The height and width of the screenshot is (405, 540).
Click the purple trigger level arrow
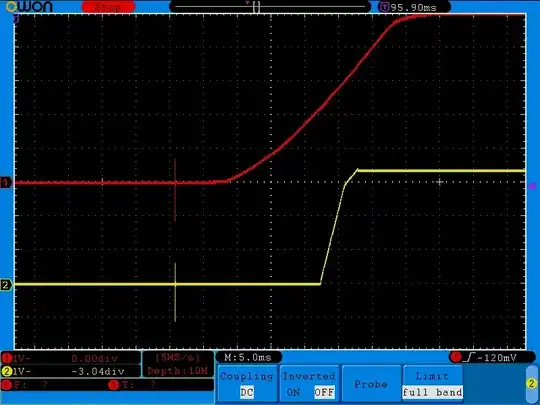click(532, 186)
